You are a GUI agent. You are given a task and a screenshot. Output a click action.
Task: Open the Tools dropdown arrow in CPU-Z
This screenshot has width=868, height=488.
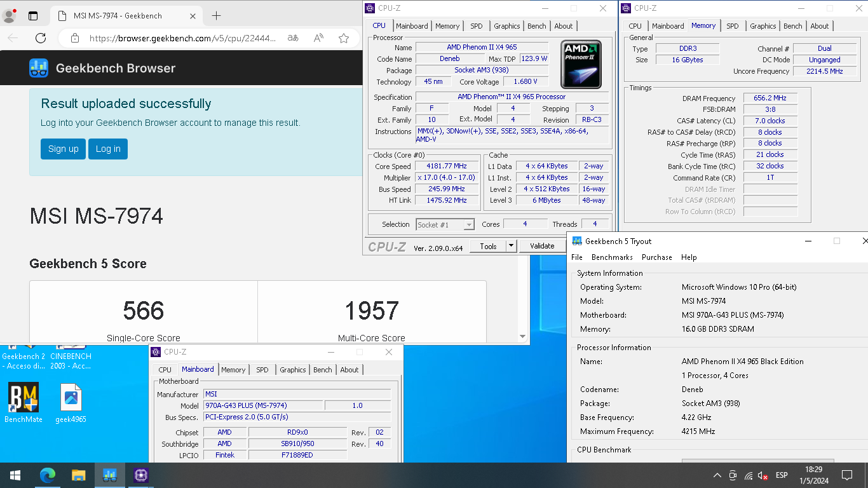point(511,246)
